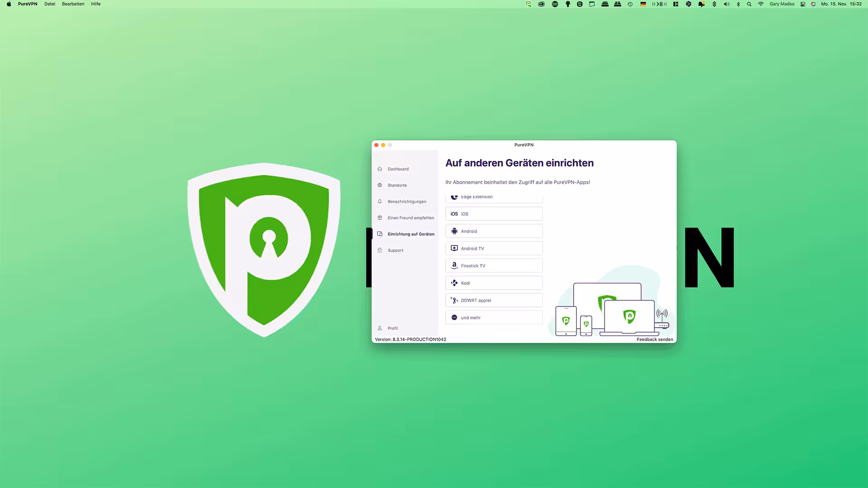Open Benachrichtigungen via bell icon
The width and height of the screenshot is (868, 488).
380,201
